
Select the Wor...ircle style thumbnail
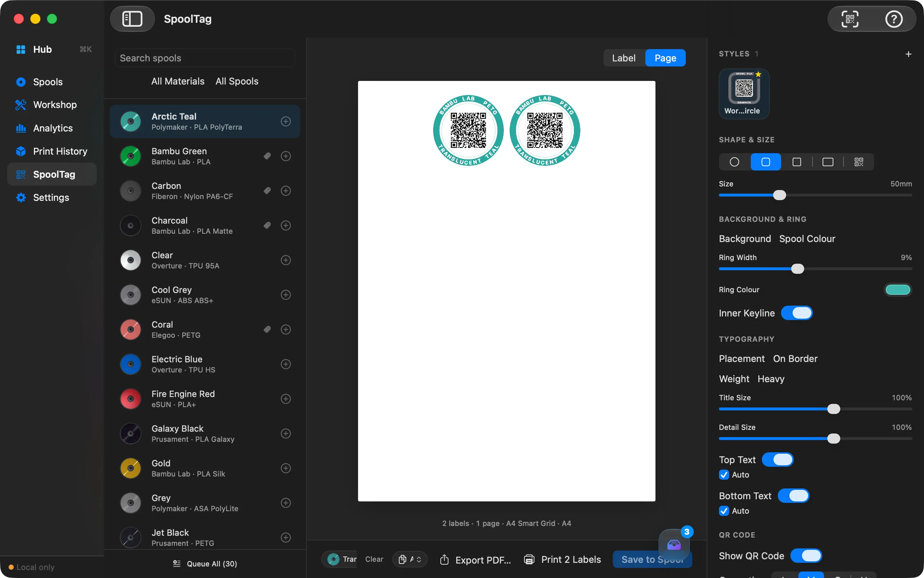click(x=744, y=94)
